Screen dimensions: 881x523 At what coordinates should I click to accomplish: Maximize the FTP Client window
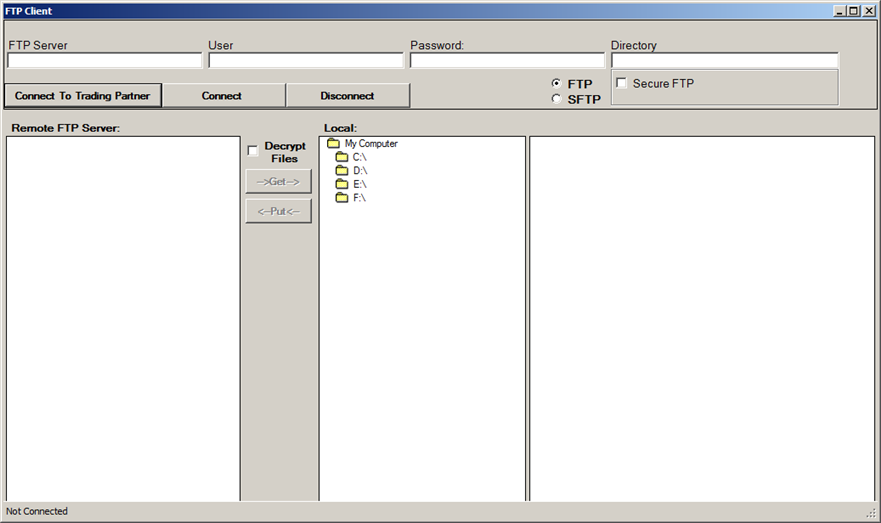click(x=853, y=11)
